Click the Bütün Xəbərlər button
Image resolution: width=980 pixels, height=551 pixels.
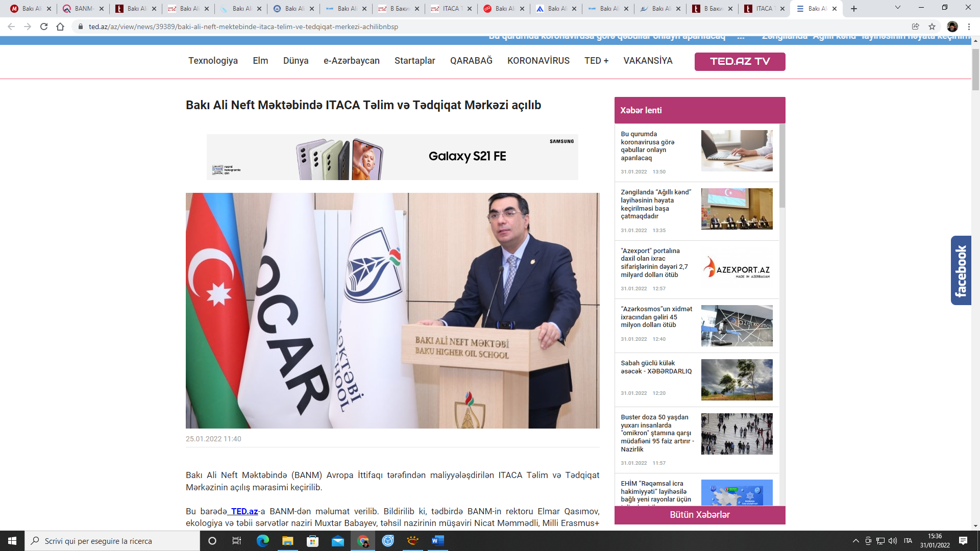click(699, 515)
